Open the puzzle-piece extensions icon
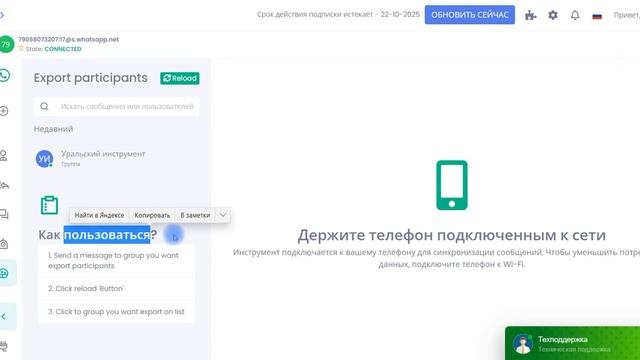The width and height of the screenshot is (640, 360). point(530,15)
